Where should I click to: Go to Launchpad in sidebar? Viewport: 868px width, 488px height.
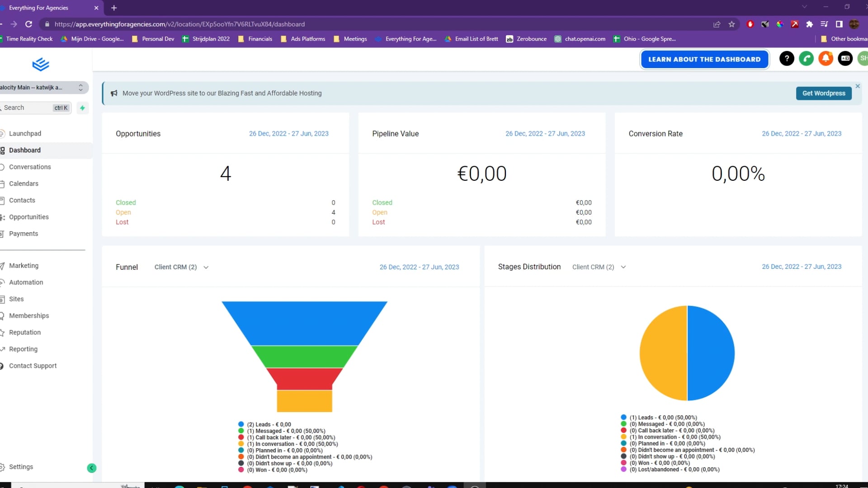click(x=25, y=134)
